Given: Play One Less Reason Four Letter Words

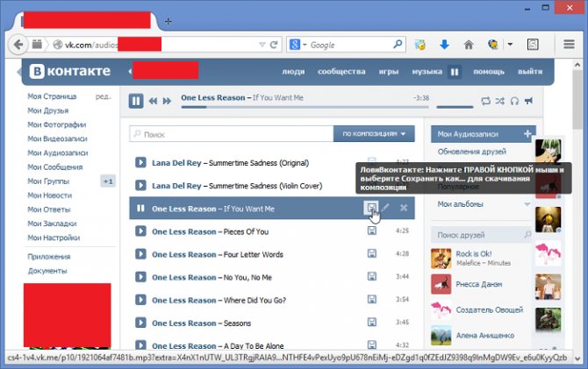Looking at the screenshot, I should (140, 254).
